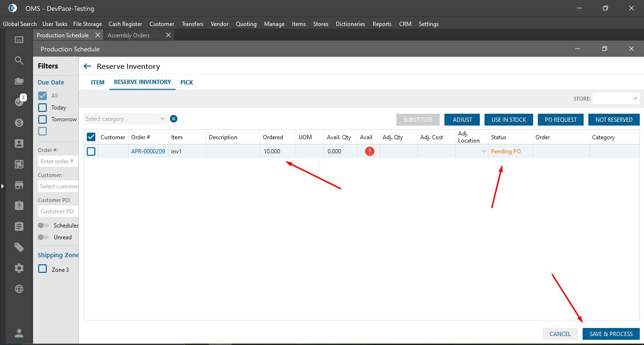Screen dimensions: 644x345
Task: Click the USE IN STOCK button
Action: tap(509, 120)
